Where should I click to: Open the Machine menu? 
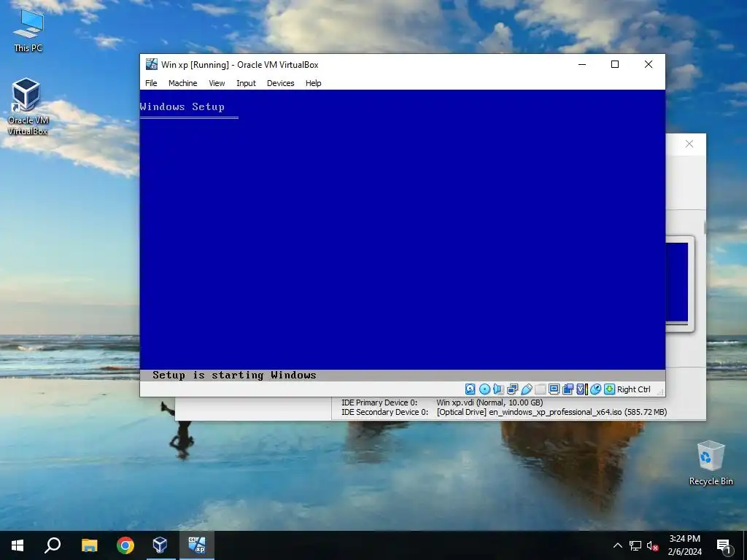[182, 83]
